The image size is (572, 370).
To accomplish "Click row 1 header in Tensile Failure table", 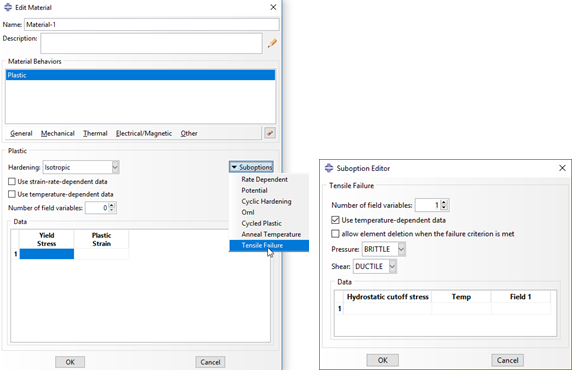I will point(339,309).
